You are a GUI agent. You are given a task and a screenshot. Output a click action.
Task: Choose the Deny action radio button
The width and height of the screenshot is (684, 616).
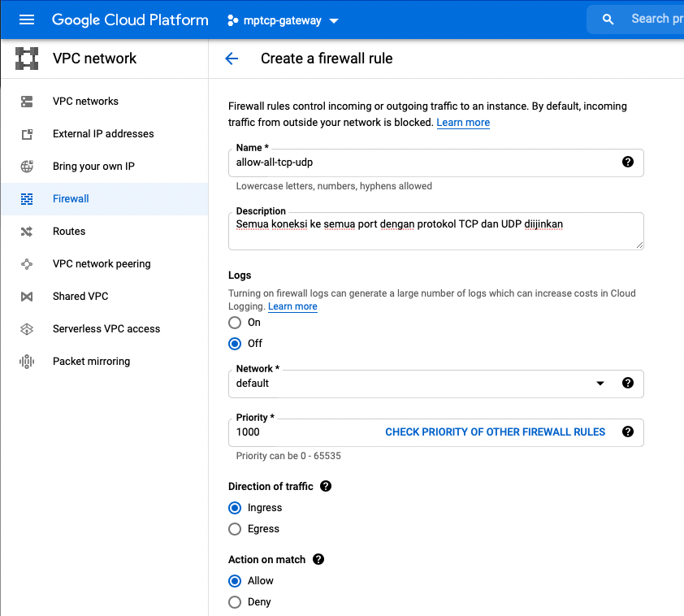[235, 602]
